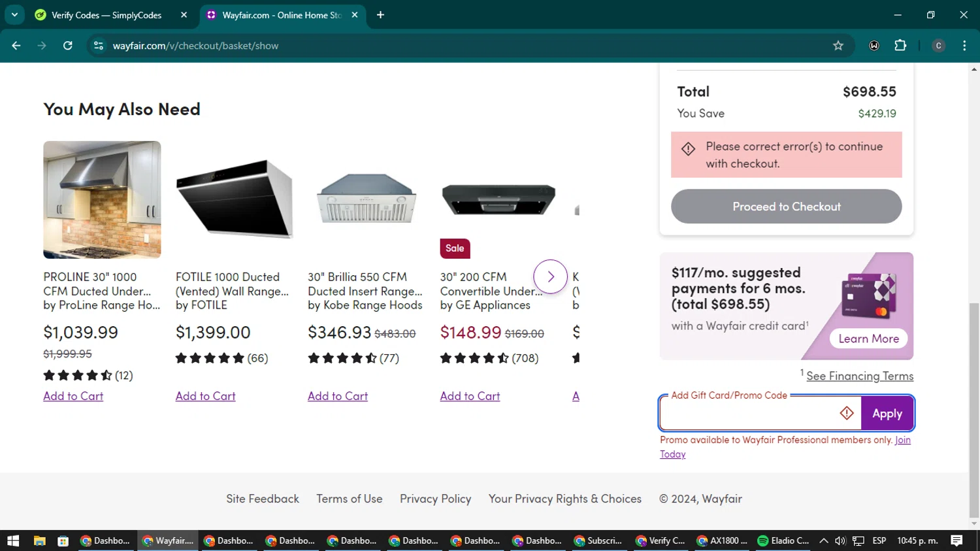Image resolution: width=980 pixels, height=551 pixels.
Task: Open the Chrome profile avatar
Action: click(x=938, y=46)
